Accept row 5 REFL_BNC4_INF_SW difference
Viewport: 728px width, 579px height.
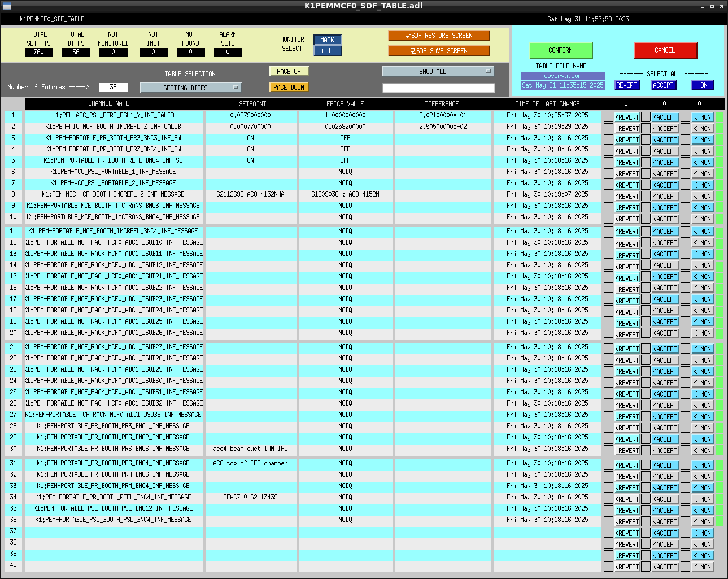pos(665,163)
